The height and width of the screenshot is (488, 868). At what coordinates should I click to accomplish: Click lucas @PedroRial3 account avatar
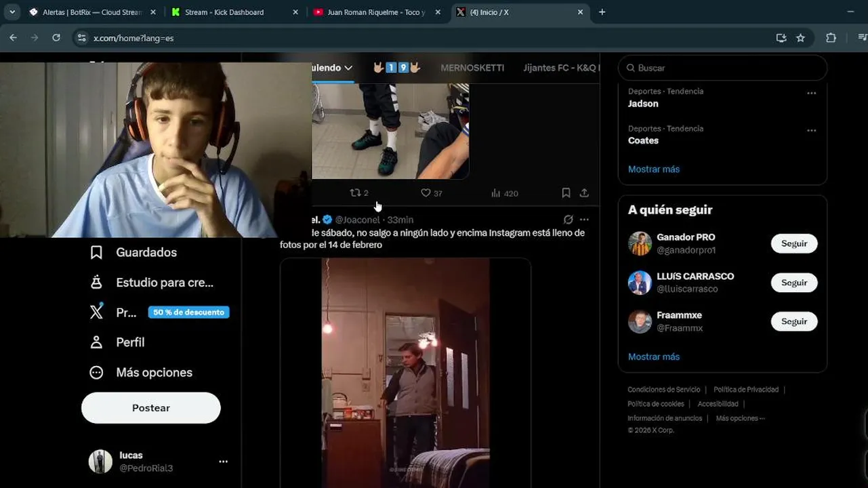[x=100, y=462]
